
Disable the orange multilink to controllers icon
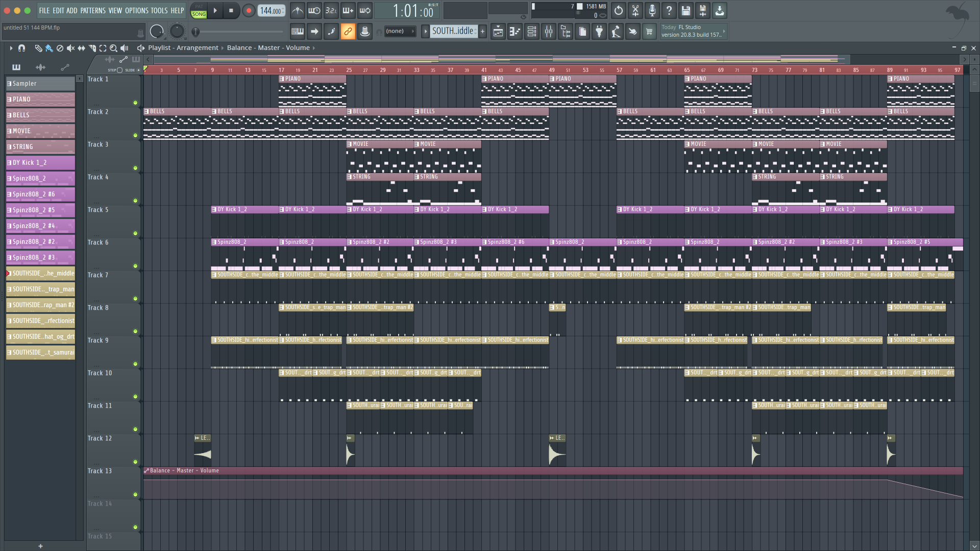[348, 32]
